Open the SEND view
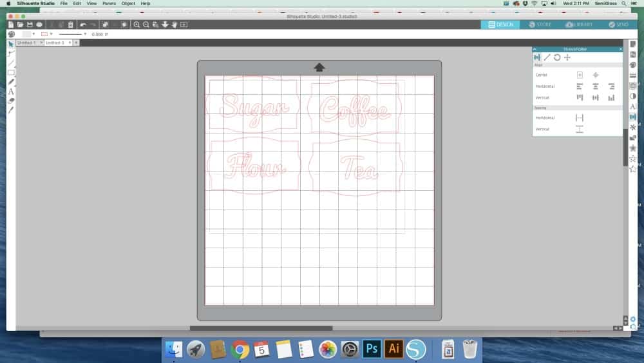 [618, 25]
